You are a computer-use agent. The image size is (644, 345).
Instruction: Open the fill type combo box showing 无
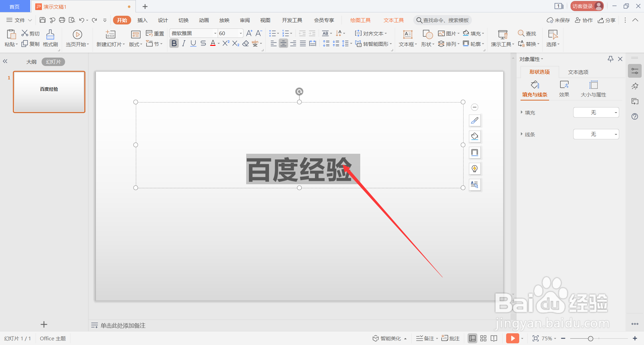tap(596, 112)
